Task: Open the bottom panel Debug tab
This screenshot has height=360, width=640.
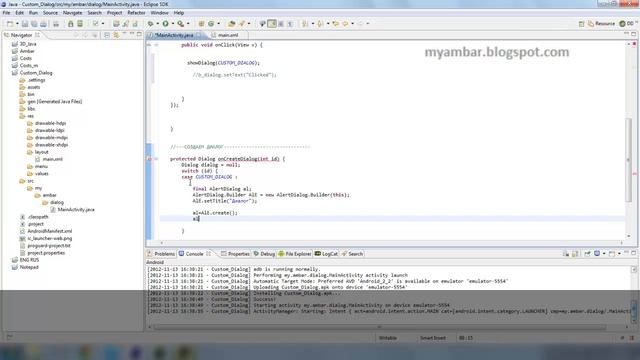Action: 264,254
